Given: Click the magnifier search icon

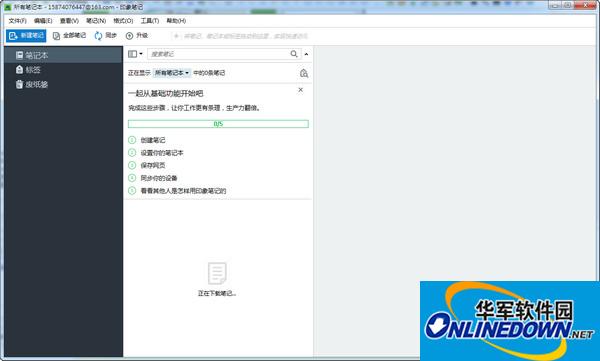Looking at the screenshot, I should tap(294, 54).
